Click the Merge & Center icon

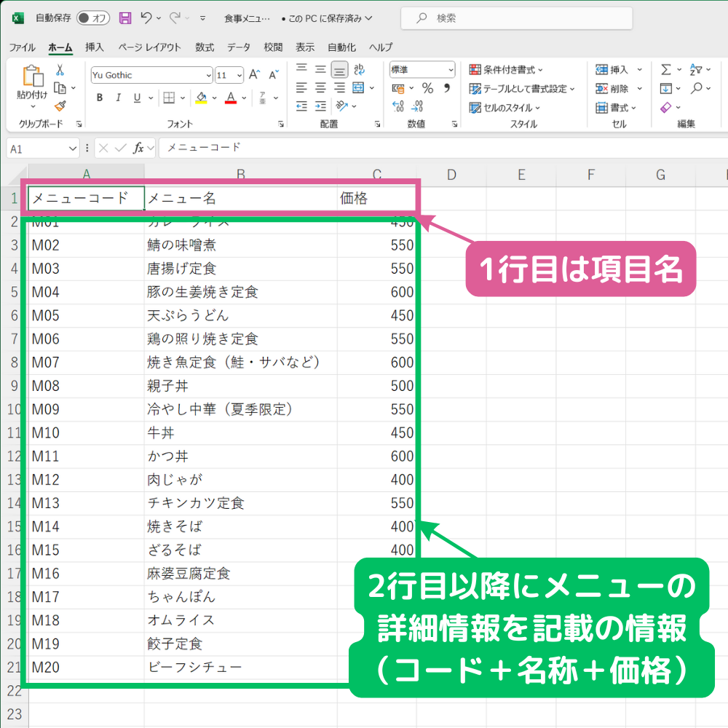tap(358, 88)
